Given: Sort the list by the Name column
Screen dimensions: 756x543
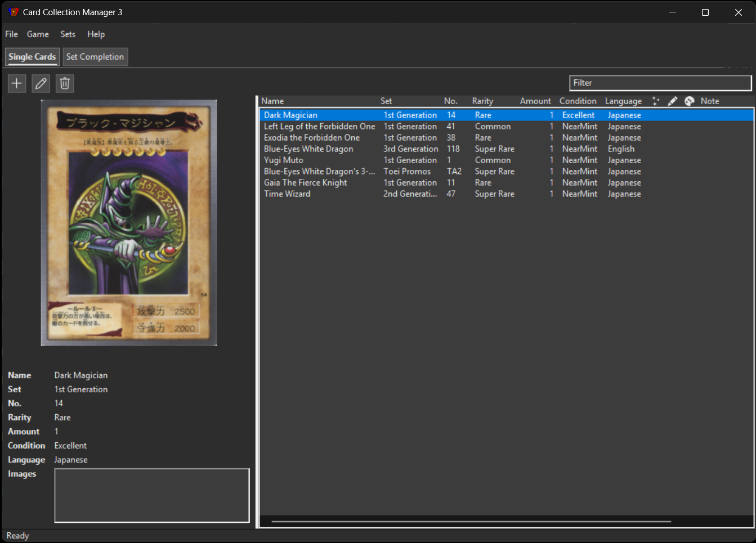Looking at the screenshot, I should [x=272, y=101].
